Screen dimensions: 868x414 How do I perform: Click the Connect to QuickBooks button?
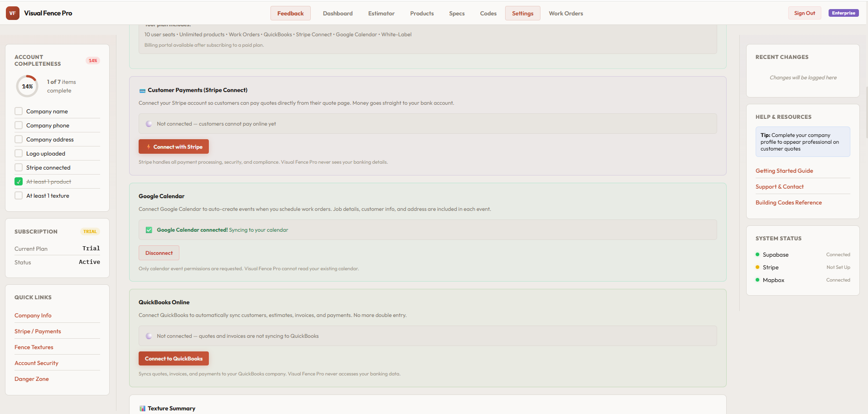pyautogui.click(x=174, y=358)
